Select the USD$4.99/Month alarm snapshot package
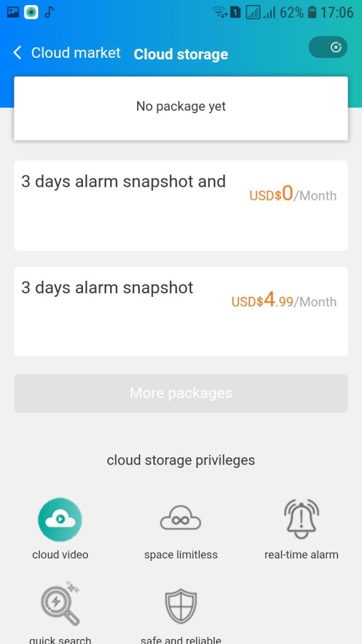362x644 pixels. 181,311
